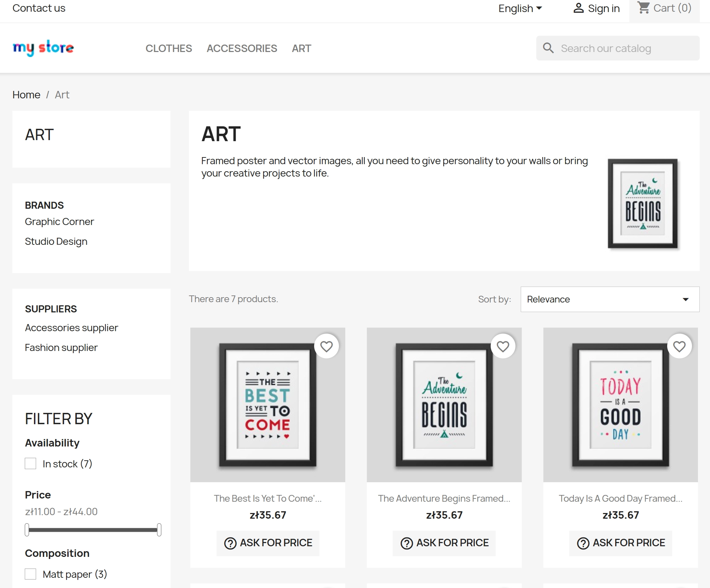Open the English language dropdown

click(x=520, y=8)
